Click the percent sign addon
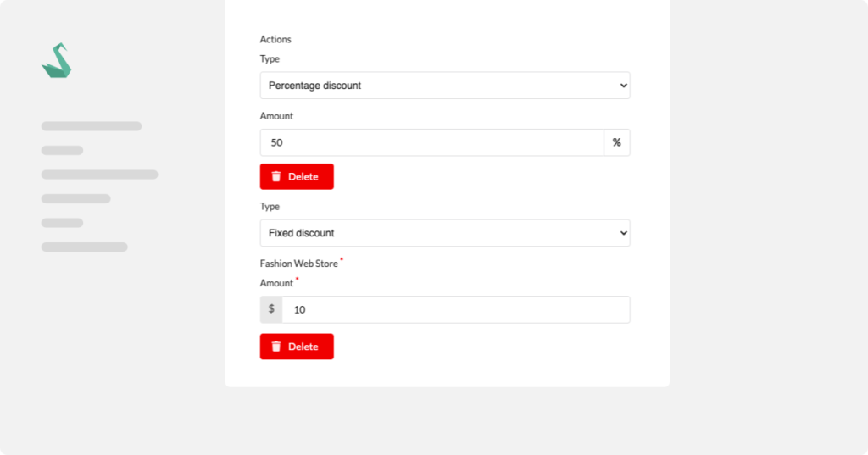Viewport: 868px width, 455px height. point(617,143)
